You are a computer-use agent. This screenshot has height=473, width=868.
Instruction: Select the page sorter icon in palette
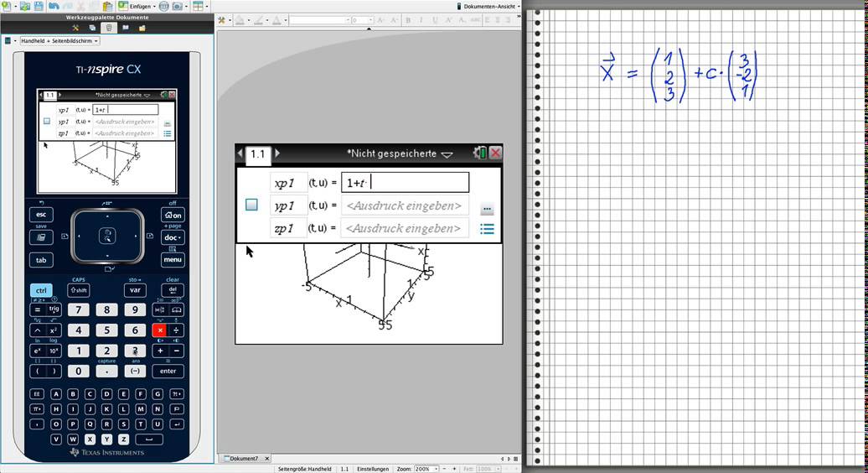pos(92,28)
